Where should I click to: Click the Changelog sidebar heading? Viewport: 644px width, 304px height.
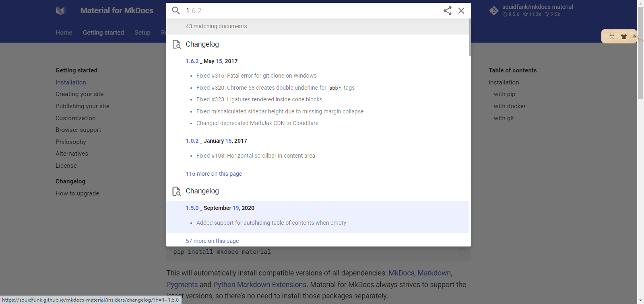click(70, 181)
